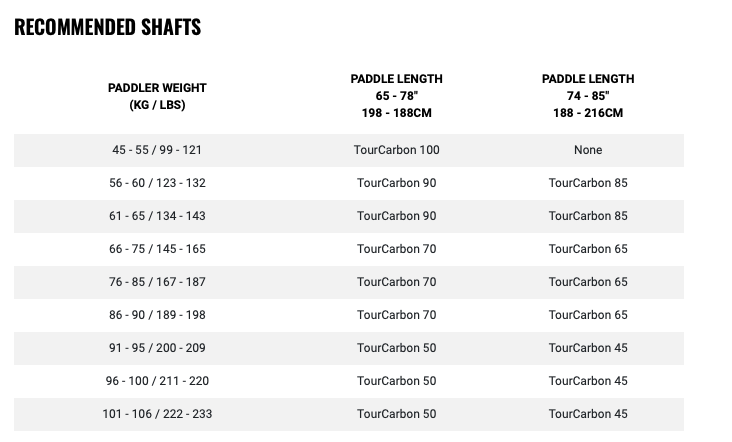The image size is (732, 442).
Task: Click TourCarbon 45 in the 101 - 106 row
Action: click(588, 414)
